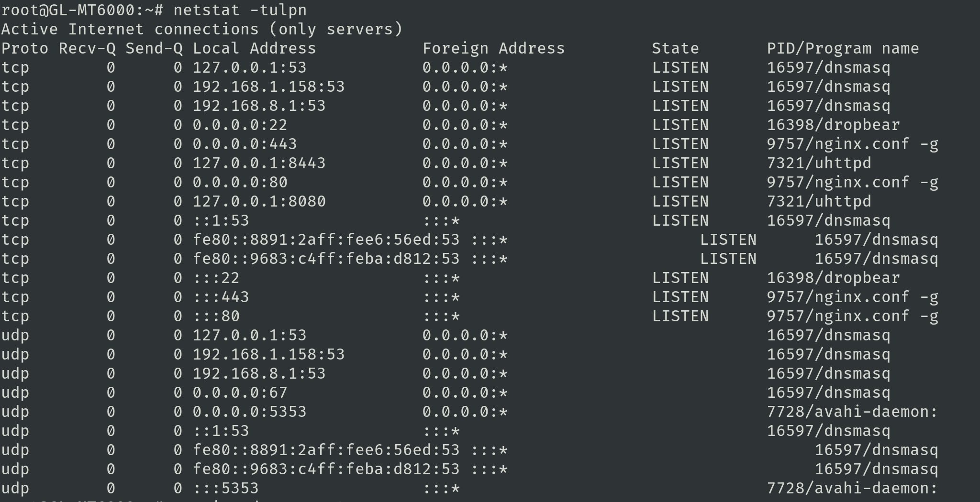Click the :::5353 IPv6 UDP address
Viewport: 980px width, 502px height.
[x=225, y=488]
